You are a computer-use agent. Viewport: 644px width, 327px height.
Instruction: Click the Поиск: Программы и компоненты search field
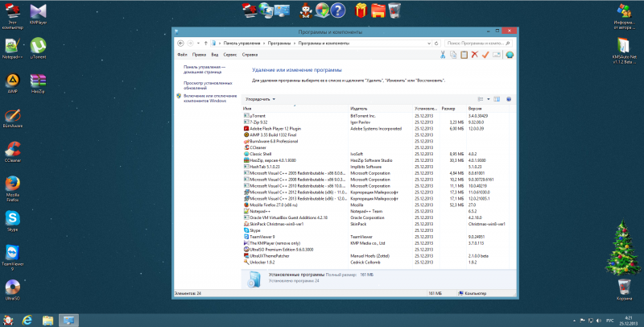point(478,43)
